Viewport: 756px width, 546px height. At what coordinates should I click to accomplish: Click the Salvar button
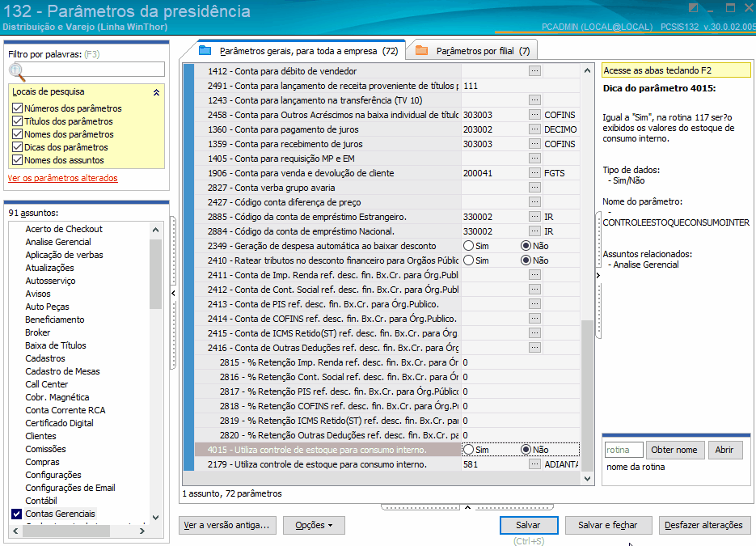point(529,525)
